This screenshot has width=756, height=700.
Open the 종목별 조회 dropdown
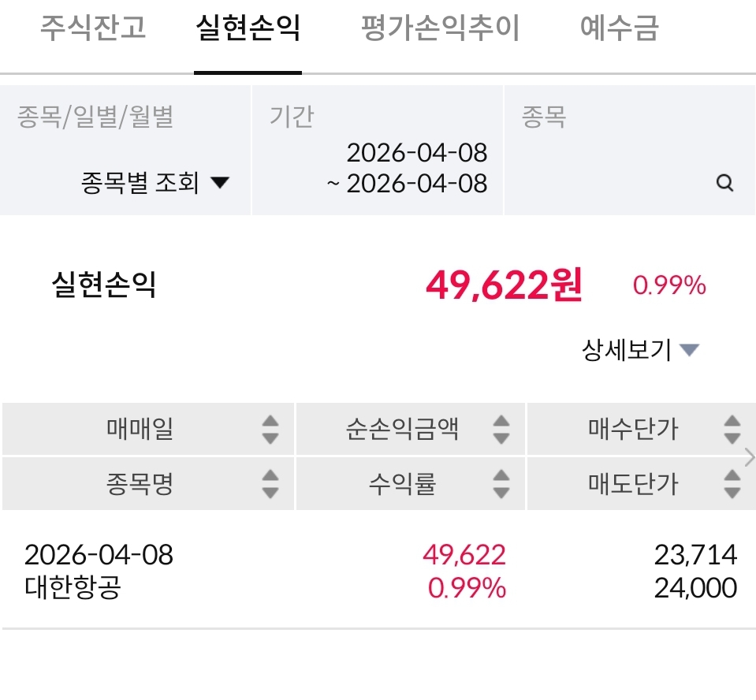click(x=155, y=183)
